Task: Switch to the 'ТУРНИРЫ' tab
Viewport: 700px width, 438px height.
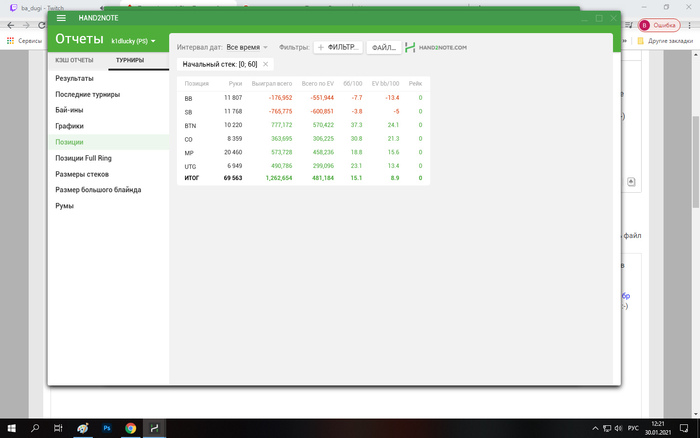Action: pos(130,60)
